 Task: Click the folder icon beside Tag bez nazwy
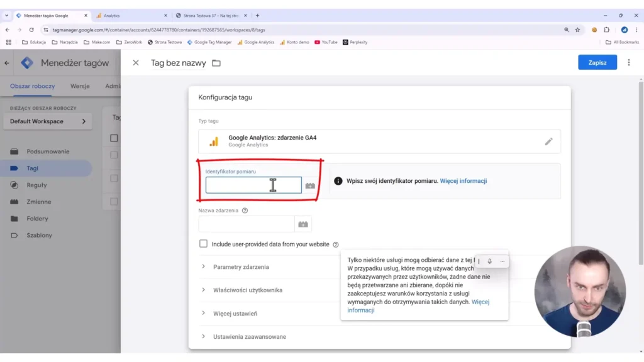(x=216, y=63)
